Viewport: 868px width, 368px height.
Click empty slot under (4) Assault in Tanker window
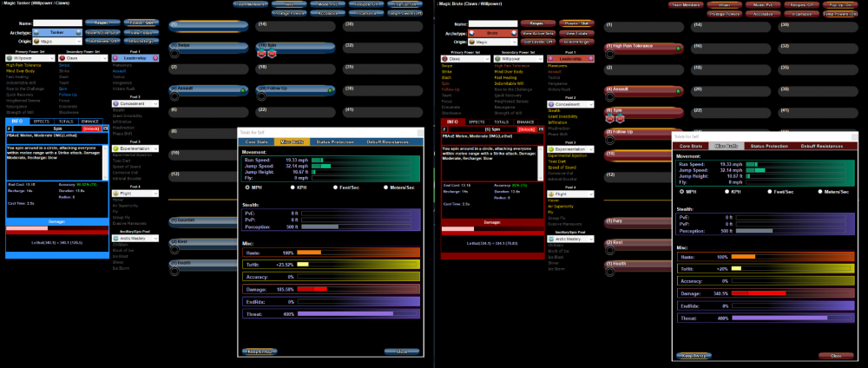click(175, 96)
